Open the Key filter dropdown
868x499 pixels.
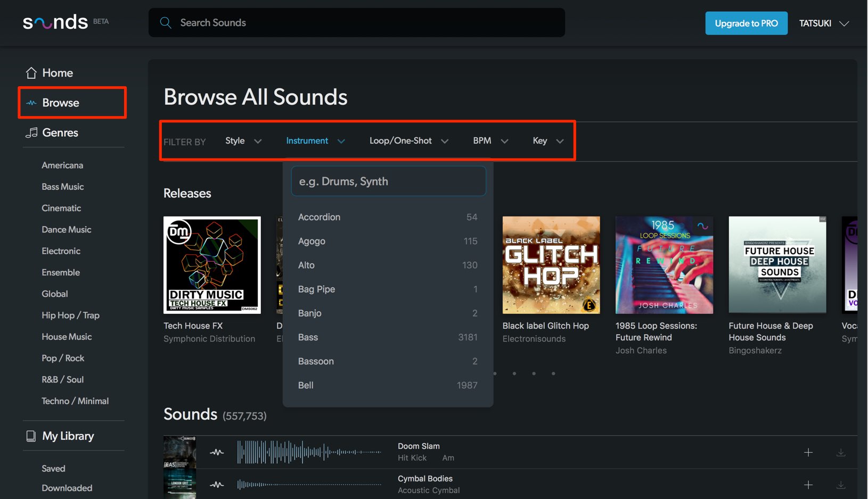click(548, 141)
